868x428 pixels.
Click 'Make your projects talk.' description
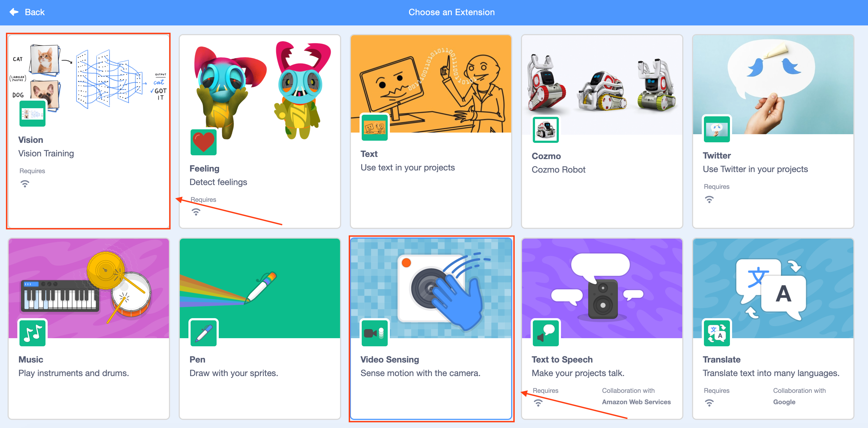[x=578, y=373]
